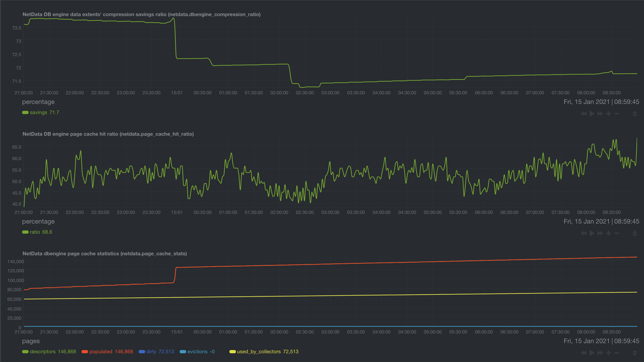Zoom in on the page cache stats chart
This screenshot has height=362, width=644.
click(x=609, y=353)
